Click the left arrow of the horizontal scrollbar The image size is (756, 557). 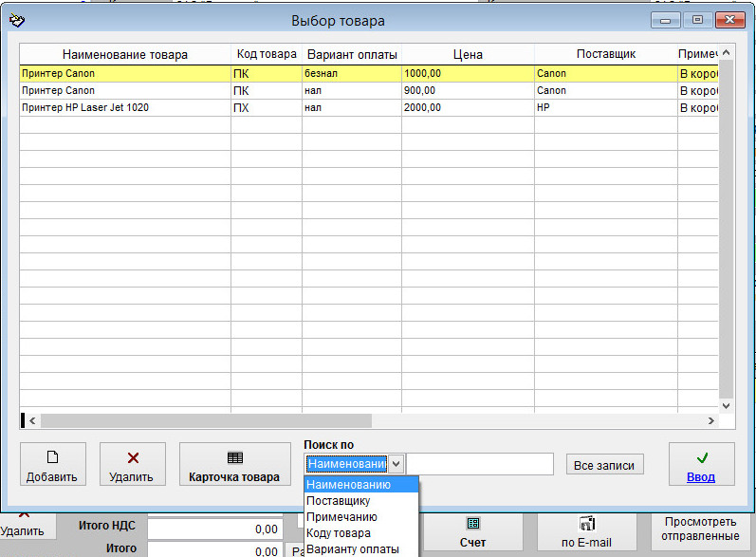[x=32, y=420]
